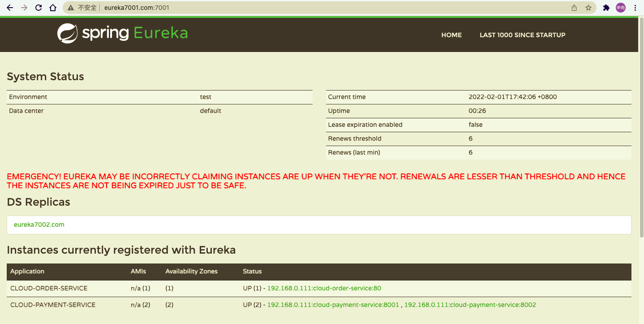
Task: Click the Current time value 2022-02-01T17:42:06
Action: 513,97
